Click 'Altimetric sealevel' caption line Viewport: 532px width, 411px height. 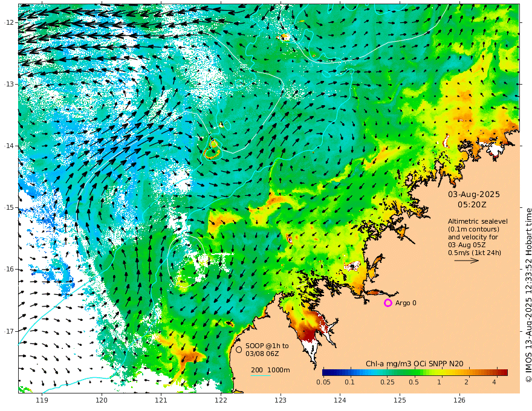tap(478, 221)
